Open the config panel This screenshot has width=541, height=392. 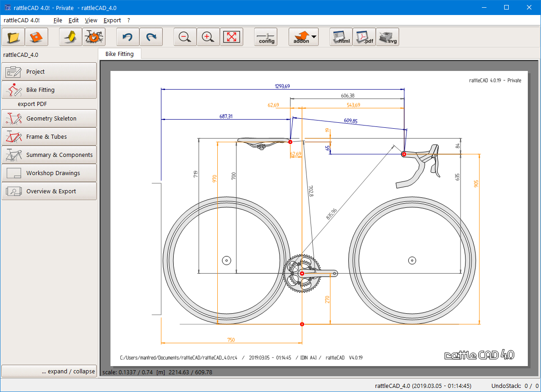[x=265, y=37]
